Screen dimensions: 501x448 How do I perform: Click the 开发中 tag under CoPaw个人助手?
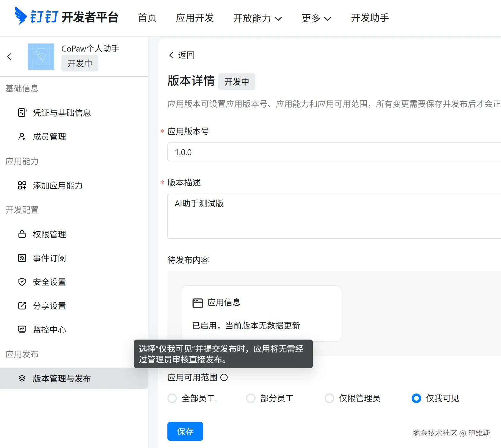80,63
